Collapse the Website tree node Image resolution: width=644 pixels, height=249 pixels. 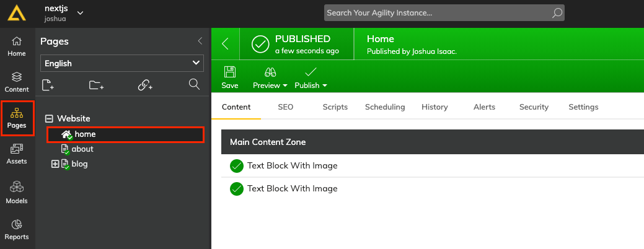50,118
